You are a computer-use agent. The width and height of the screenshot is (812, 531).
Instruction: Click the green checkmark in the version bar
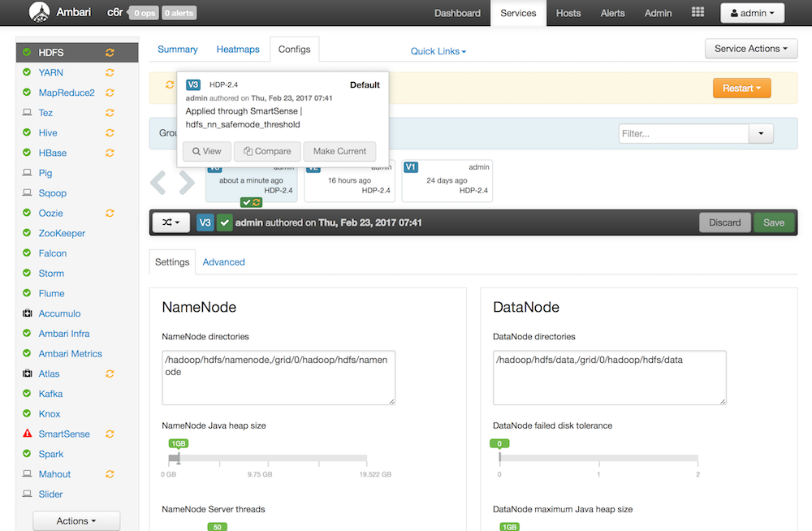pyautogui.click(x=224, y=222)
